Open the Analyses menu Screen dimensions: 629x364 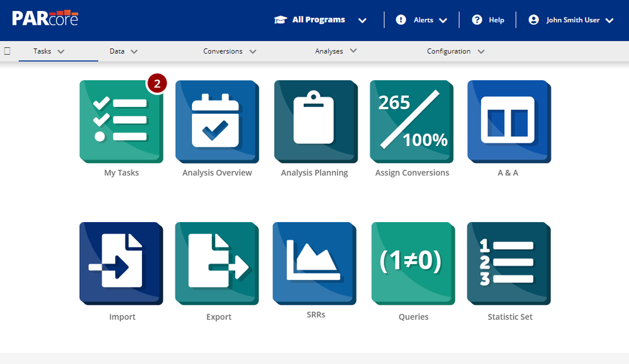pyautogui.click(x=335, y=51)
